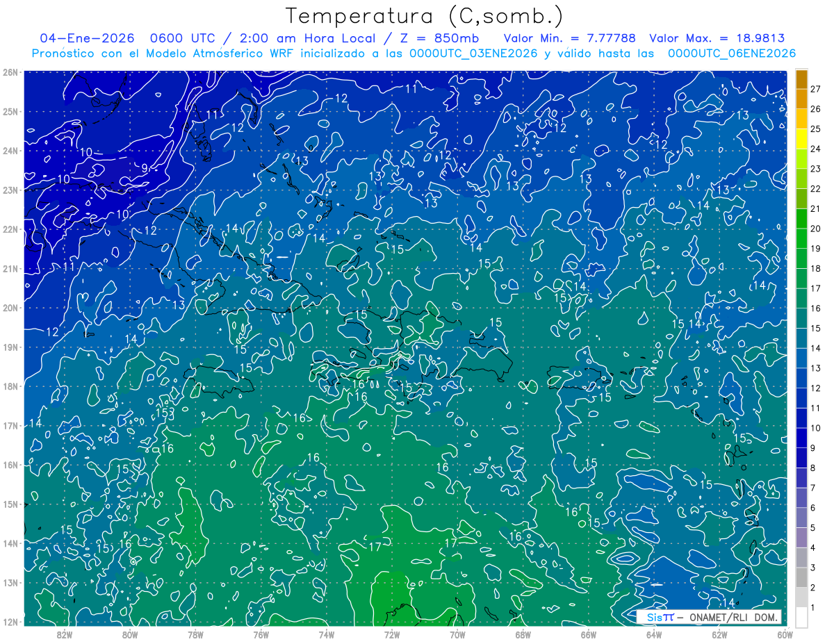
Task: Click the 22N latitude axis label
Action: pos(10,229)
